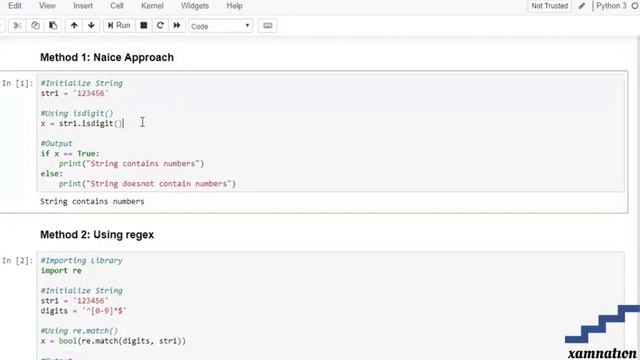Screen dimensions: 640x360
Task: Restart kernel and run all cells
Action: click(177, 26)
